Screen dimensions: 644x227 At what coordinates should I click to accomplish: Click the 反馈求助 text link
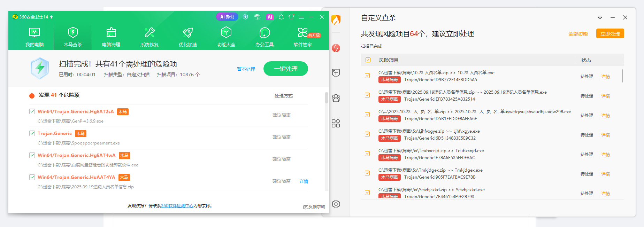pos(317,207)
